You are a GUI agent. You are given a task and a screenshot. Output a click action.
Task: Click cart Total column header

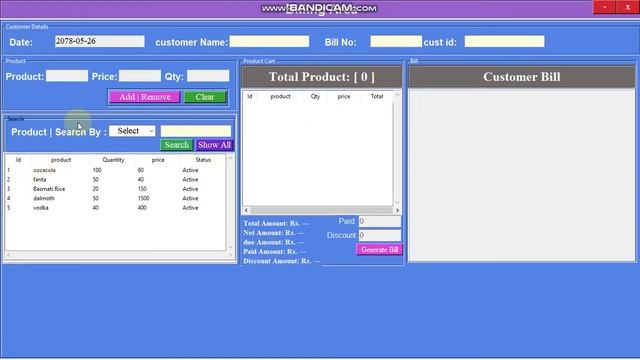(x=377, y=96)
